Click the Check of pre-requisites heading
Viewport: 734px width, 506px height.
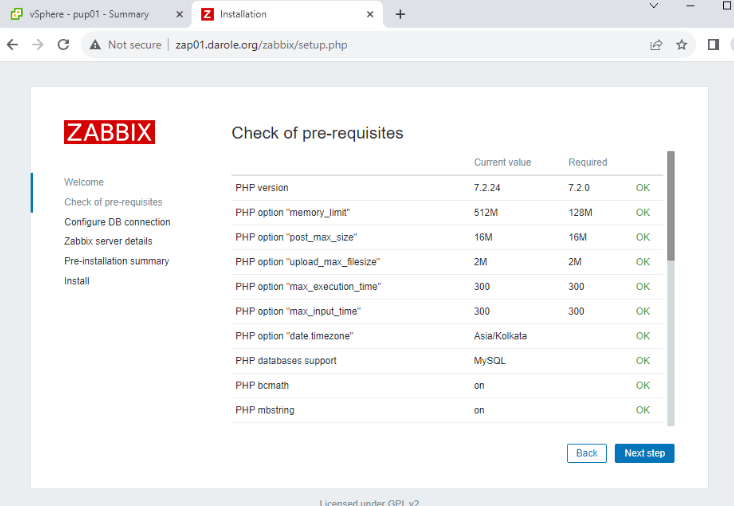pyautogui.click(x=317, y=133)
